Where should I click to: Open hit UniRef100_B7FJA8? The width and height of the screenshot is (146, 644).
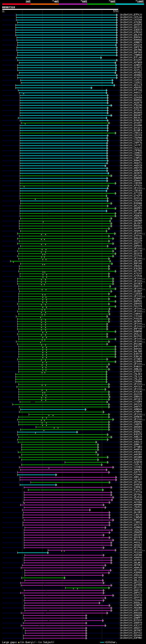click(x=131, y=58)
